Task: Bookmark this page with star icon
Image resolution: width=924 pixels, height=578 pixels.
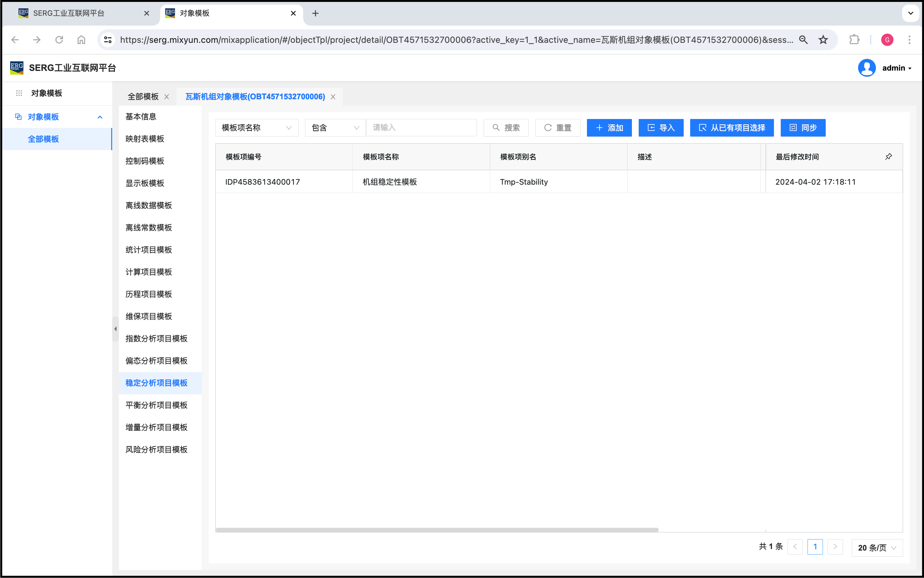Action: 823,40
